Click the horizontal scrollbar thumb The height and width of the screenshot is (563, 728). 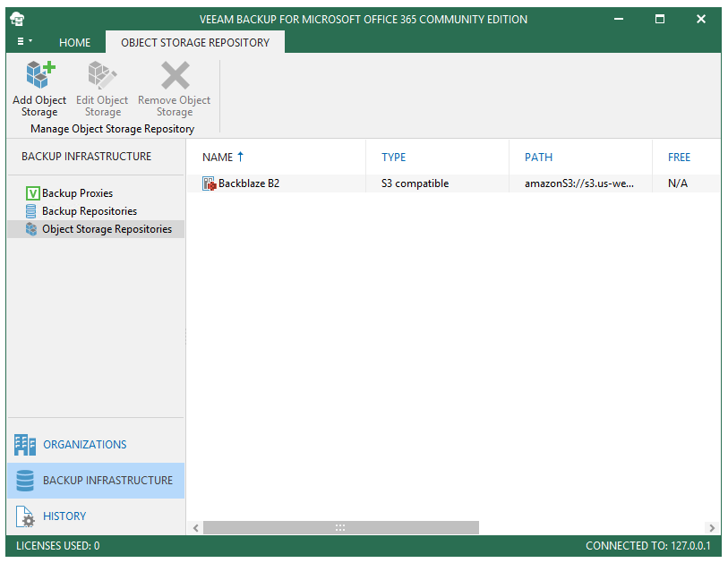coord(341,528)
